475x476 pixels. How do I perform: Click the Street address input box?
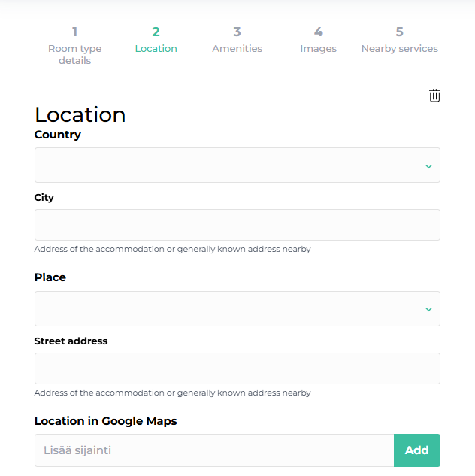[237, 368]
